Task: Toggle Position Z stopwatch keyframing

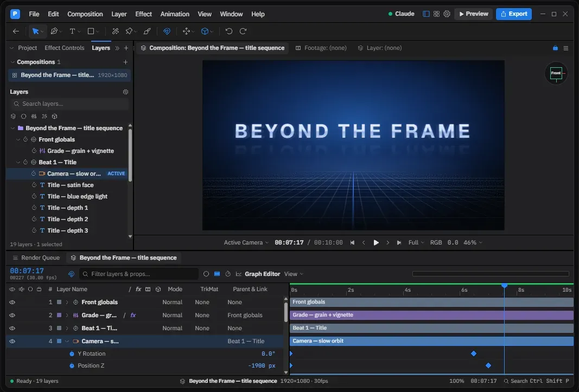Action: pos(72,366)
